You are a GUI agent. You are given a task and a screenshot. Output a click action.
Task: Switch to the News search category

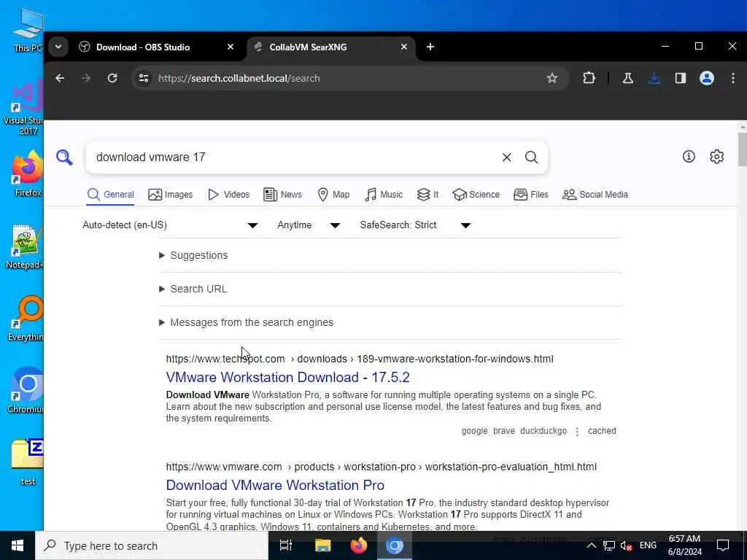pos(282,195)
